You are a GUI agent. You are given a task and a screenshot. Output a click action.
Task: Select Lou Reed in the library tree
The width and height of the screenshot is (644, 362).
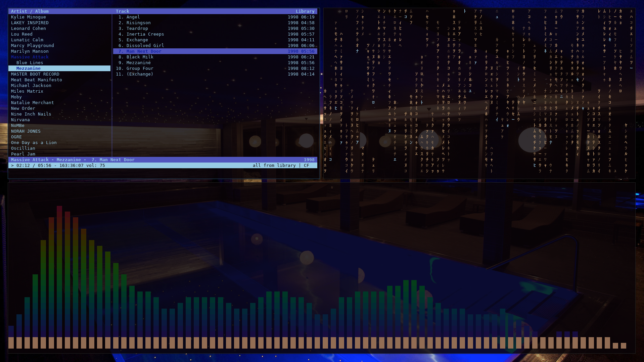coord(21,34)
